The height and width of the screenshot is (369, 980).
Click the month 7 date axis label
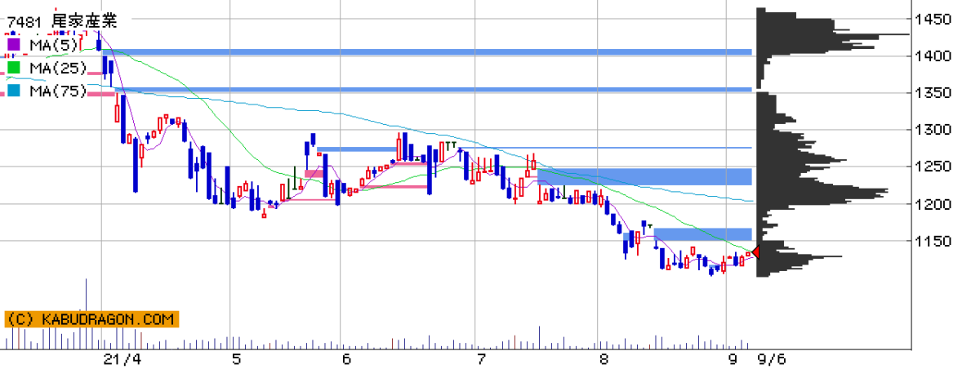(x=480, y=358)
